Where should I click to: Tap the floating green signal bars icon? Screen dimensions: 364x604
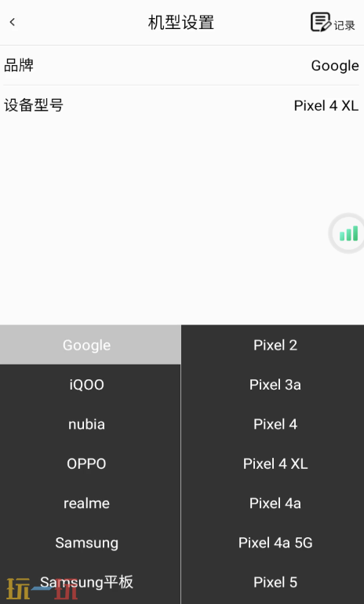coord(348,233)
